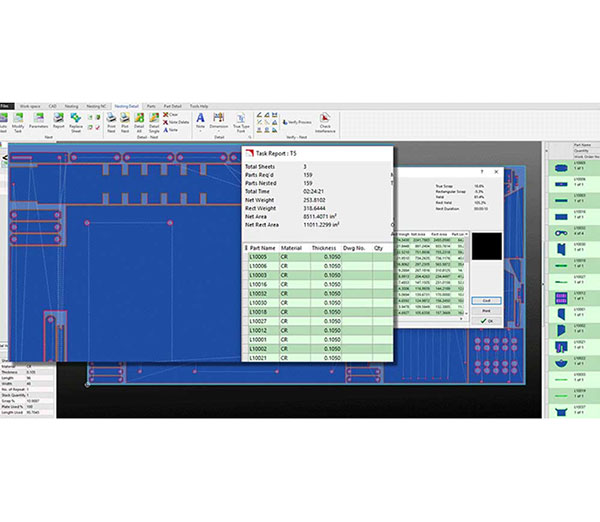Select row L10006 in Task Report
Image resolution: width=600 pixels, height=522 pixels.
point(318,266)
